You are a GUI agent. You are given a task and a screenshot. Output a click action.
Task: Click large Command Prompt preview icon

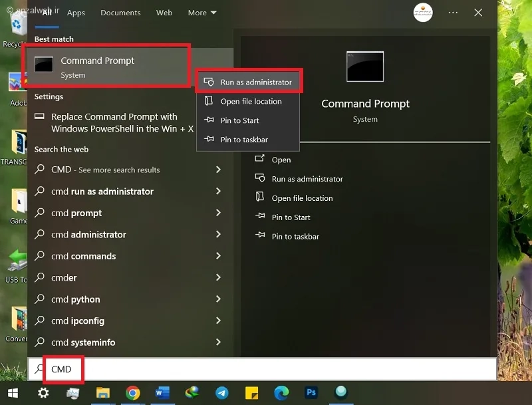click(x=365, y=67)
